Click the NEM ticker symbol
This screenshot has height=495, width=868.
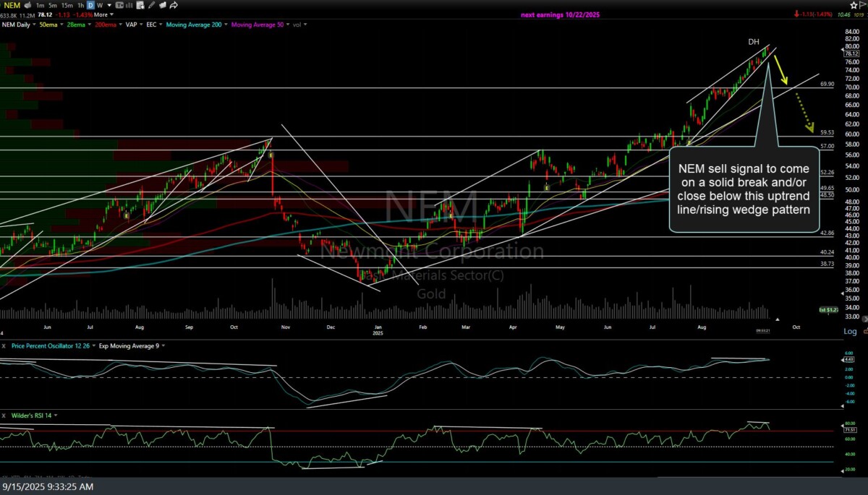11,5
